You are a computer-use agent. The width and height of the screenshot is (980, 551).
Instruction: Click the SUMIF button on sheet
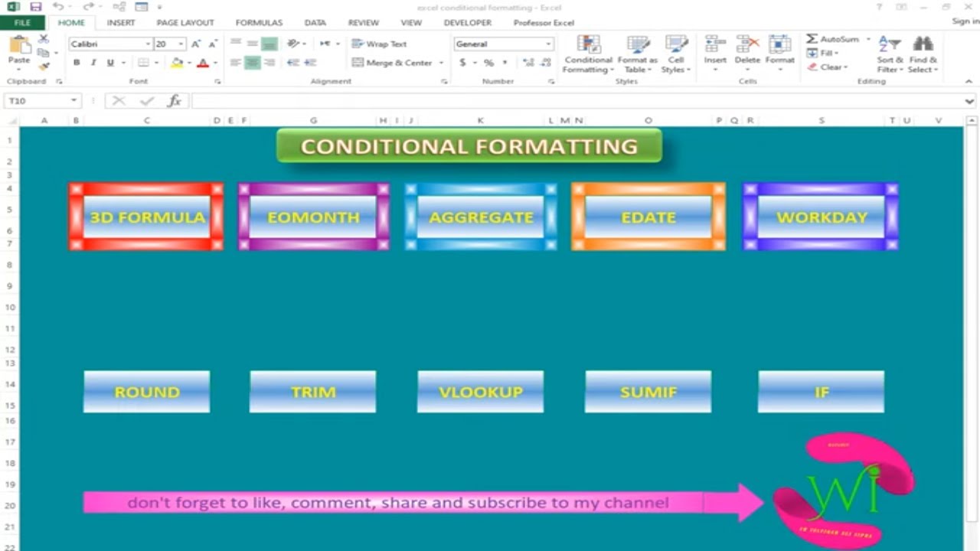[x=648, y=392]
